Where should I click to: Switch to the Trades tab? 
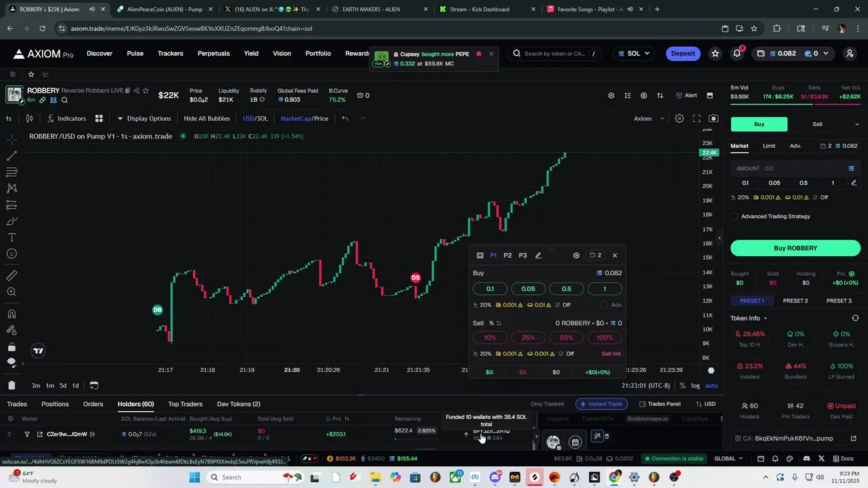point(17,404)
